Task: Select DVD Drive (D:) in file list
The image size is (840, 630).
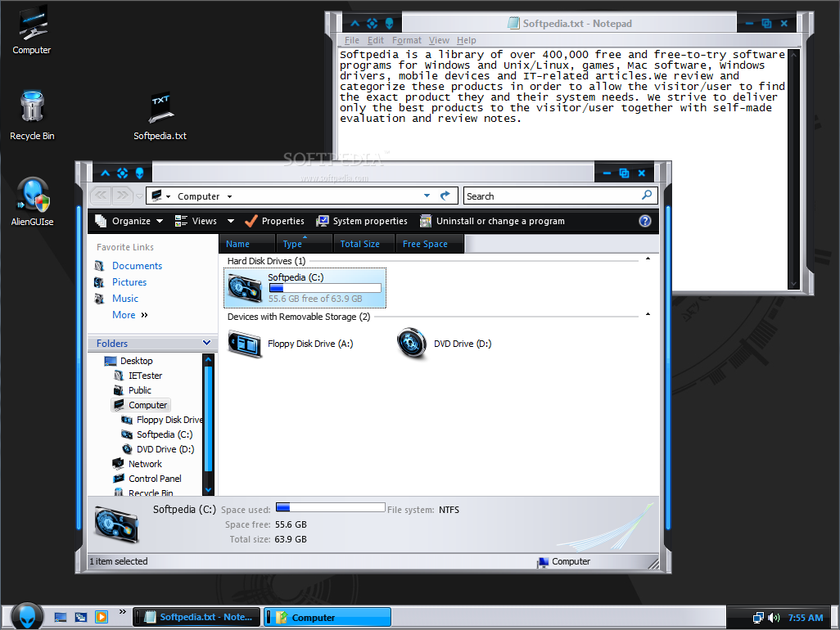Action: (444, 344)
